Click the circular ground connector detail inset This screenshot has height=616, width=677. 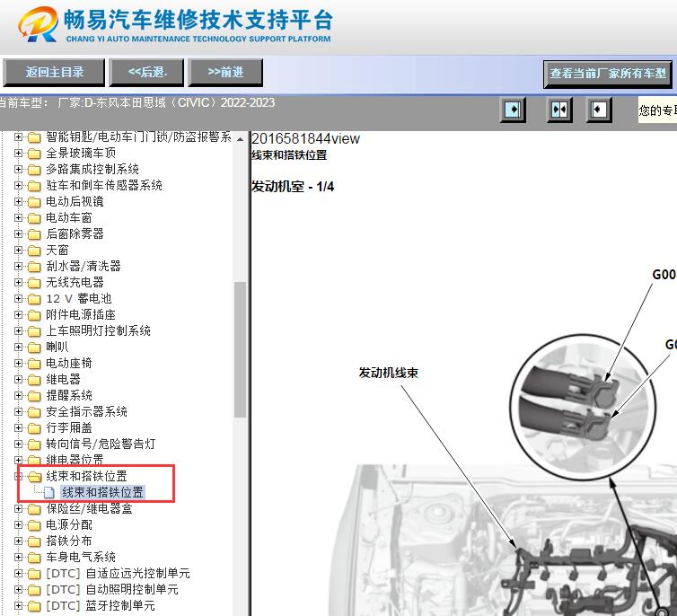click(x=583, y=407)
